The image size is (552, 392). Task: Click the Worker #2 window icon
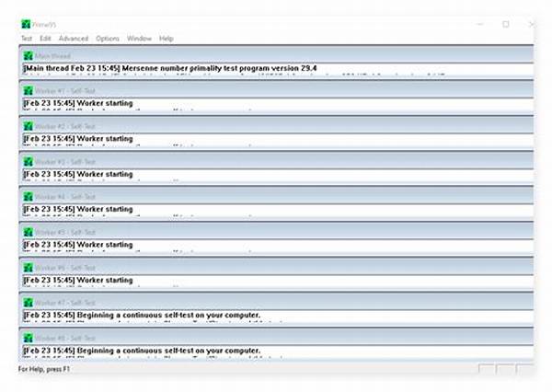click(29, 126)
